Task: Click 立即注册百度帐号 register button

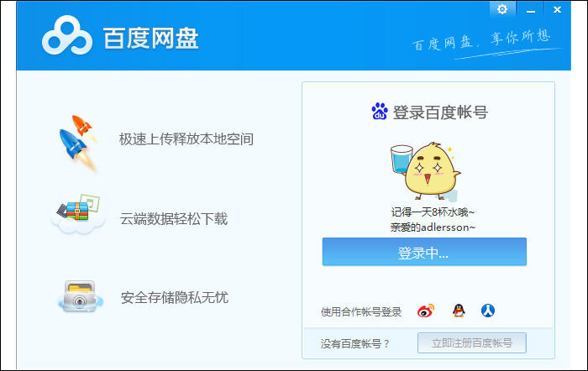Action: [x=472, y=343]
